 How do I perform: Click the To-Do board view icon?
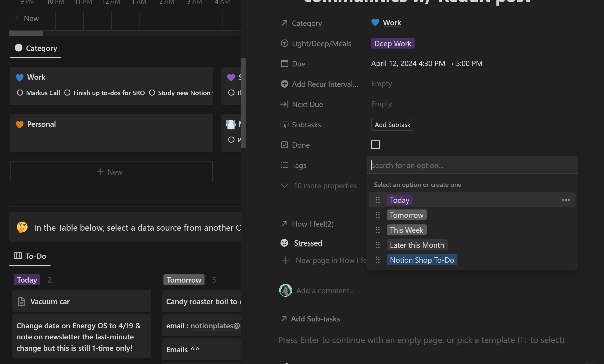pos(18,256)
